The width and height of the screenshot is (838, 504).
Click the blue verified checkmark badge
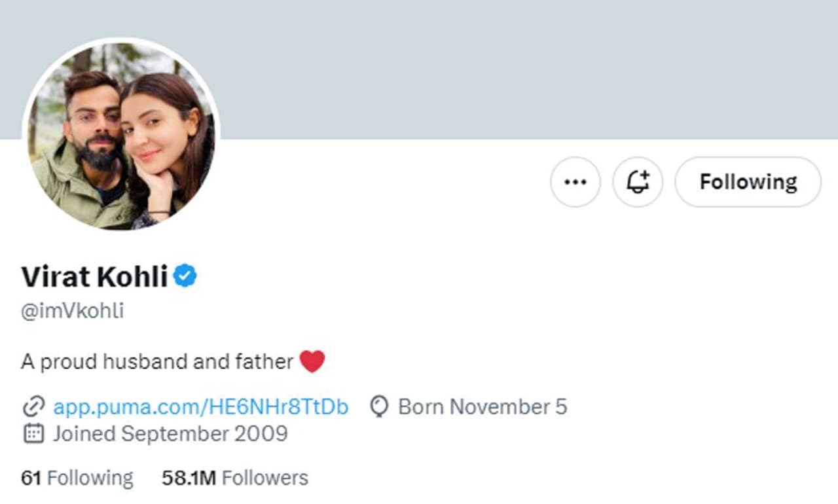185,277
